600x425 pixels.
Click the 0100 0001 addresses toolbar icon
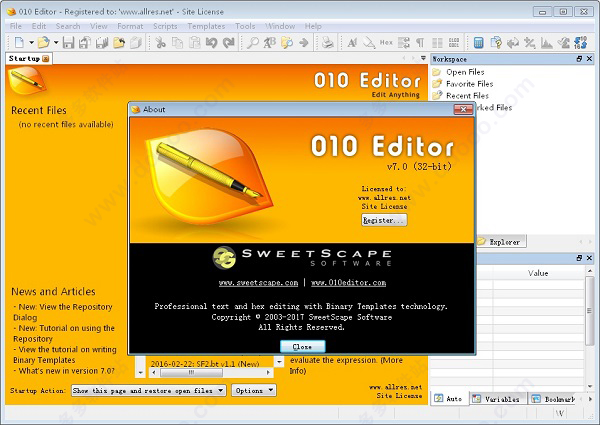click(454, 42)
